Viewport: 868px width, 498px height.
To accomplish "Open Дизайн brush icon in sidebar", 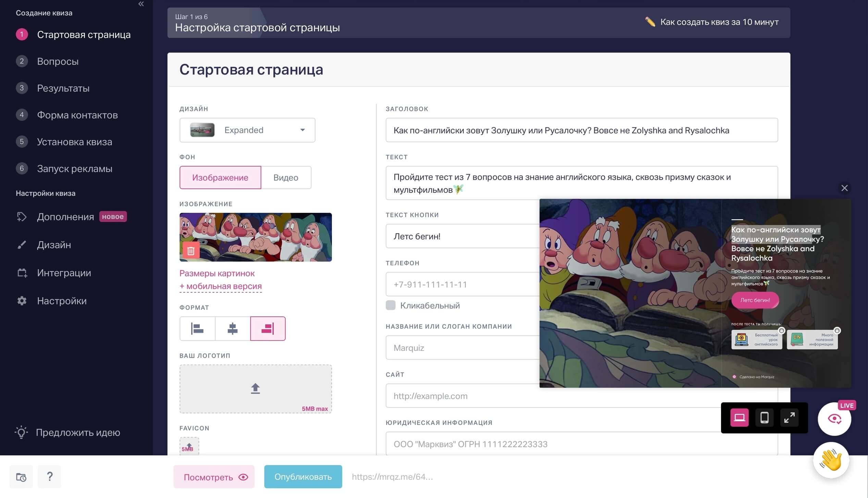I will pyautogui.click(x=22, y=245).
